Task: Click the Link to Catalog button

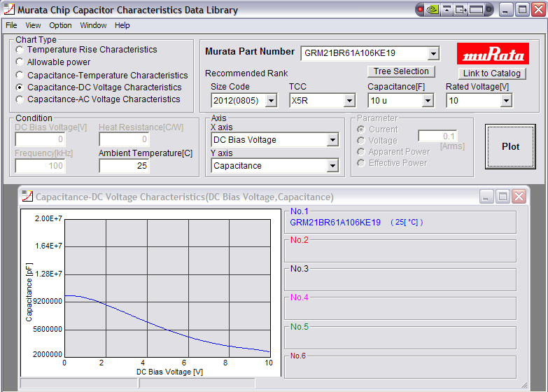Action: coord(492,73)
